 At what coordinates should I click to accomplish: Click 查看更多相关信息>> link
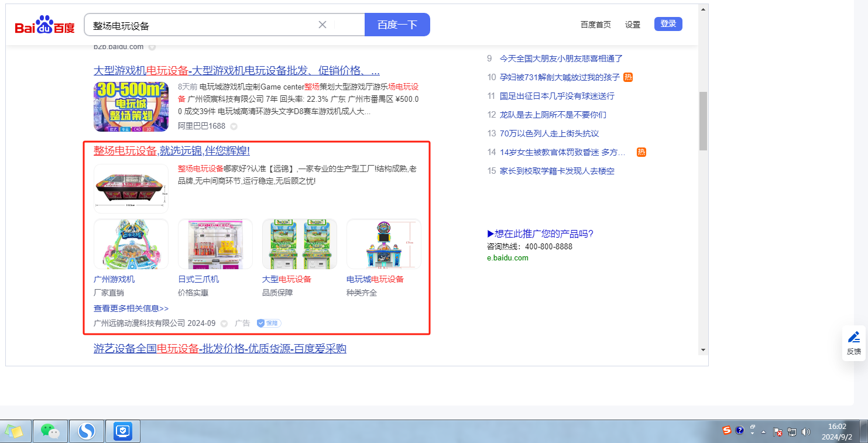(131, 308)
